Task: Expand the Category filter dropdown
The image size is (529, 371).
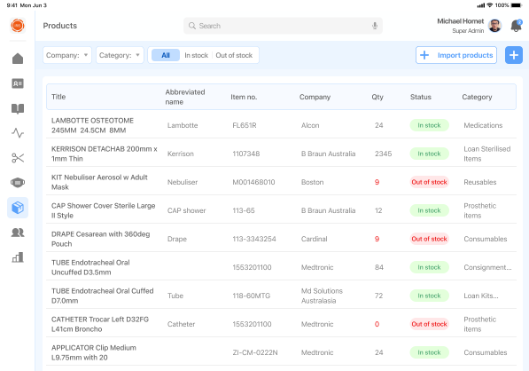Action: click(120, 55)
